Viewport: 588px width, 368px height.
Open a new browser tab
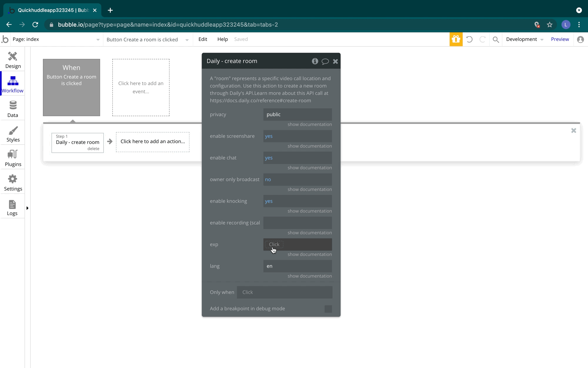coord(110,10)
